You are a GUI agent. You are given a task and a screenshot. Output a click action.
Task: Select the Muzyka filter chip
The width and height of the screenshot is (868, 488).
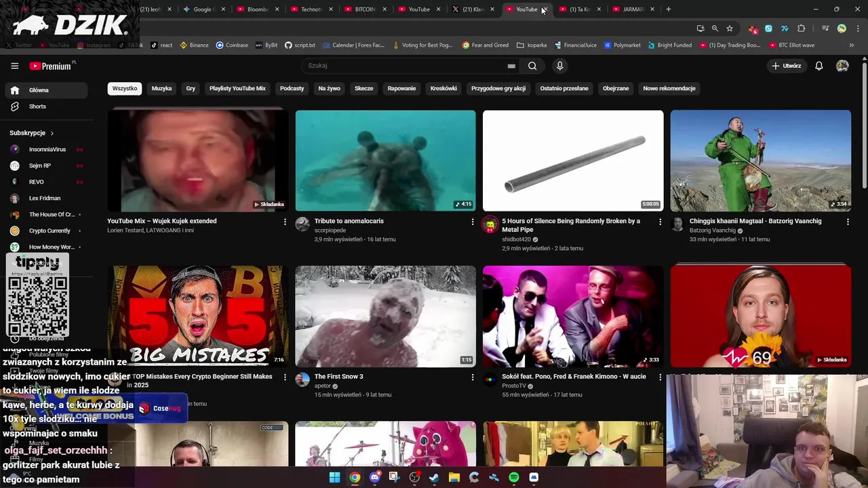(161, 88)
